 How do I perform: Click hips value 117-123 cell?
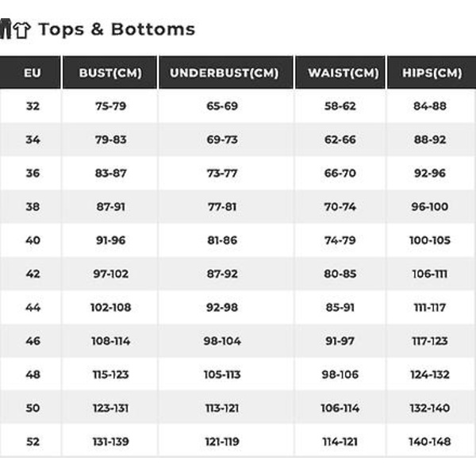coord(430,340)
